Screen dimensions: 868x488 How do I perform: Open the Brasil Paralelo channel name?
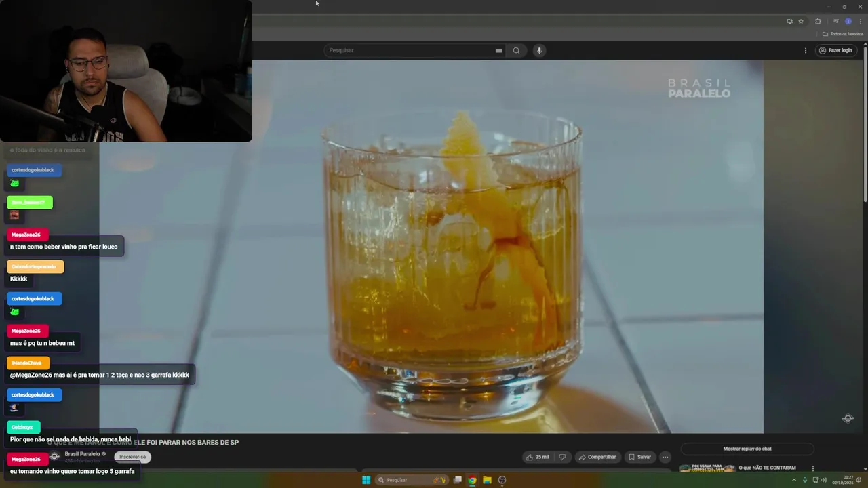click(x=82, y=454)
